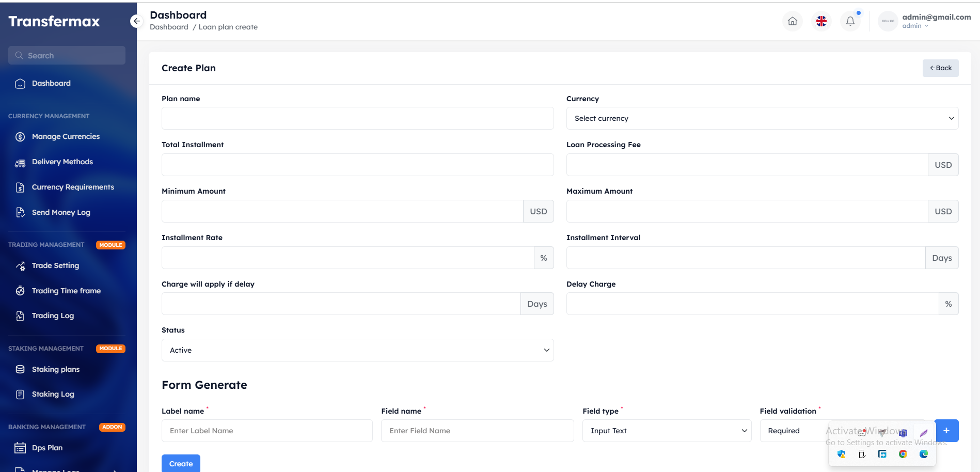Open the notifications bell
The image size is (980, 472).
[850, 21]
